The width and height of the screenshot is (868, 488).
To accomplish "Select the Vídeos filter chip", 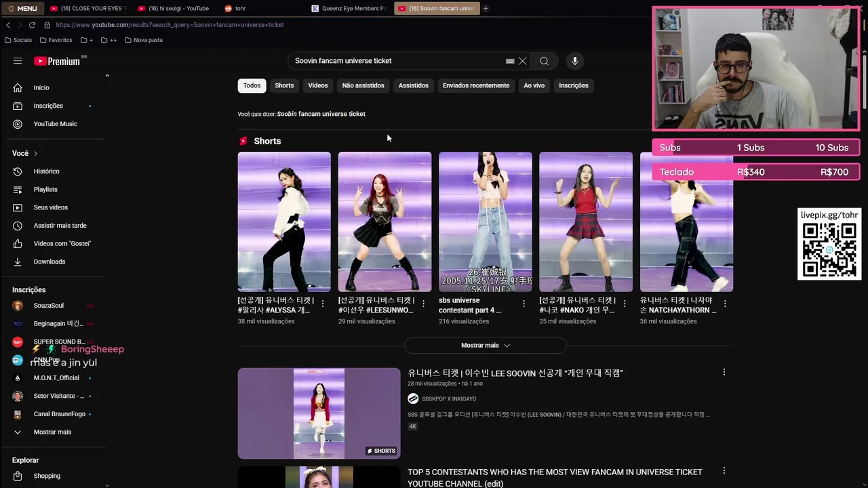I will pos(317,85).
